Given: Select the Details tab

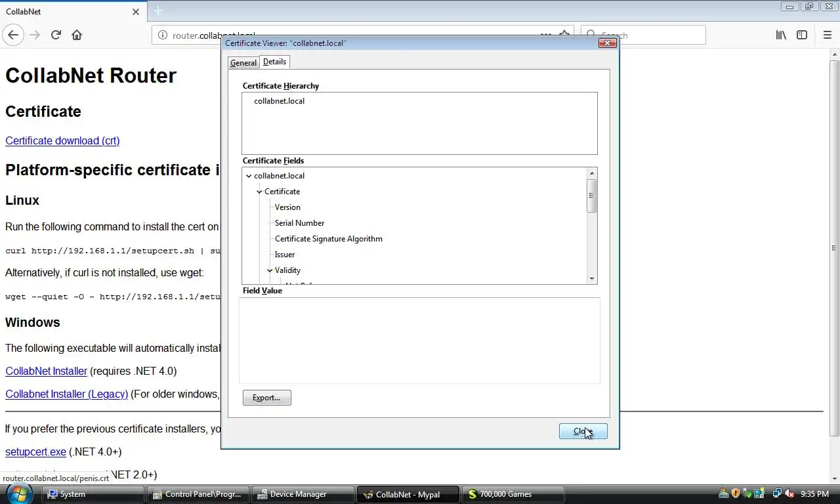Looking at the screenshot, I should [274, 62].
